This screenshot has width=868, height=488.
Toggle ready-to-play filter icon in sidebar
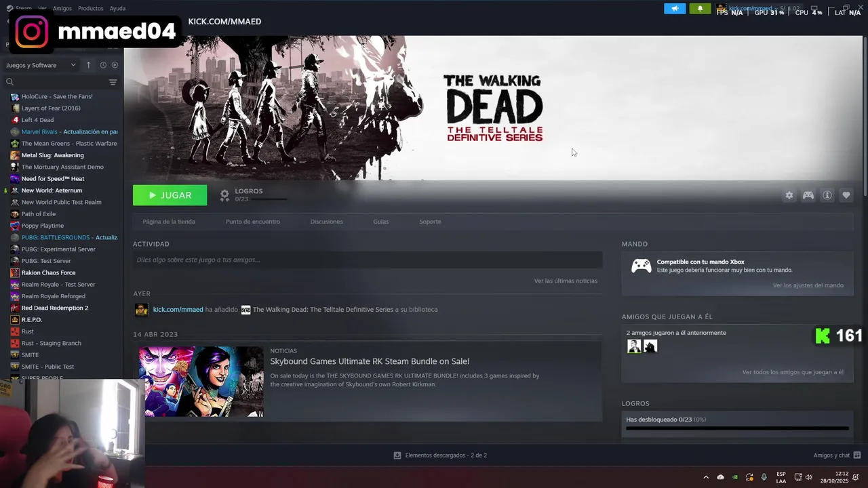click(x=115, y=65)
